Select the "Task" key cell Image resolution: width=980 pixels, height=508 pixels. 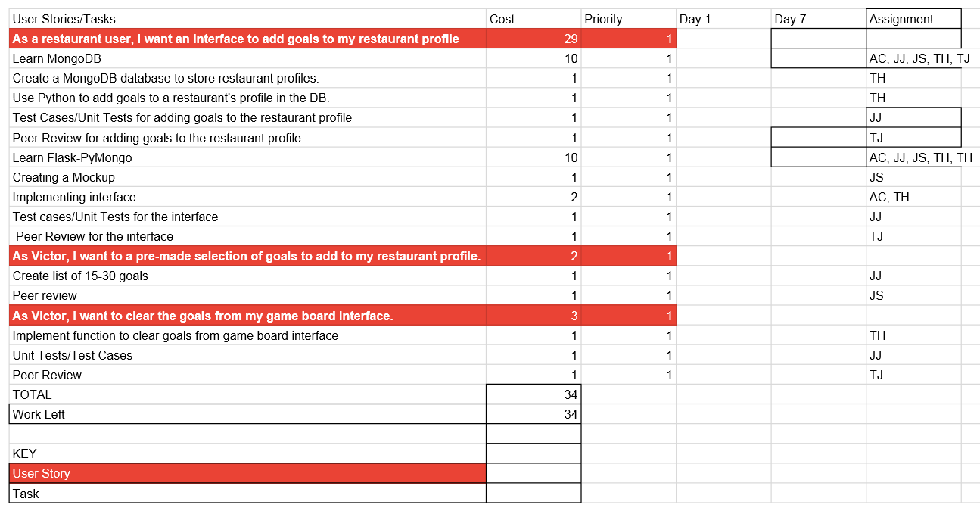click(x=247, y=494)
